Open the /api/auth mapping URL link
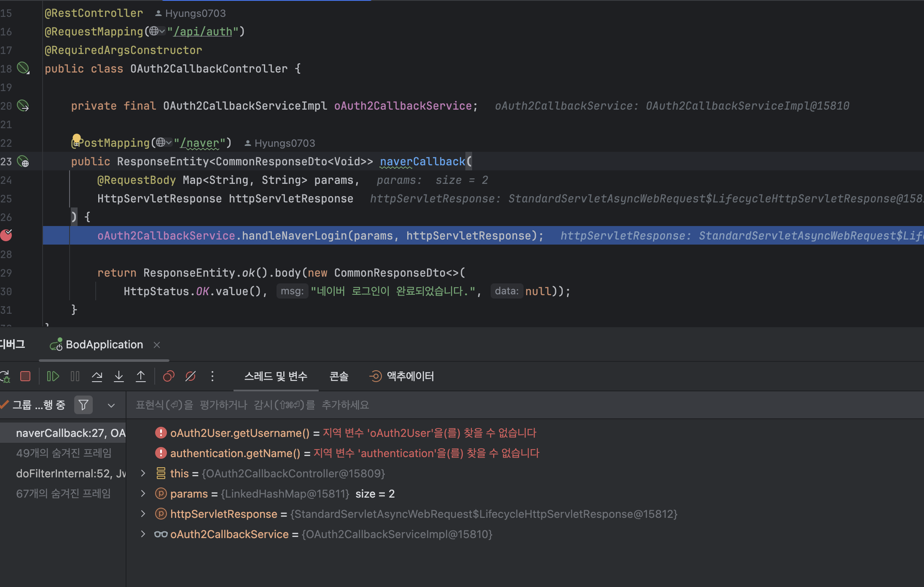 tap(203, 32)
